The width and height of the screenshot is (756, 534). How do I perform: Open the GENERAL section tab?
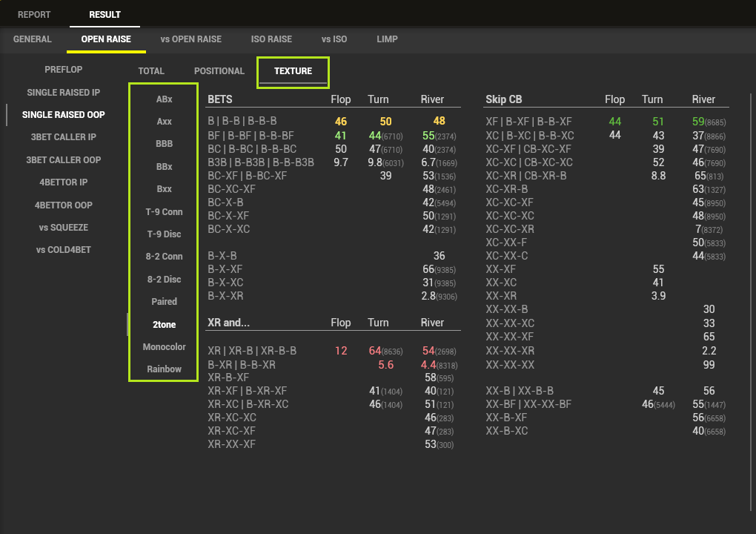[x=33, y=39]
